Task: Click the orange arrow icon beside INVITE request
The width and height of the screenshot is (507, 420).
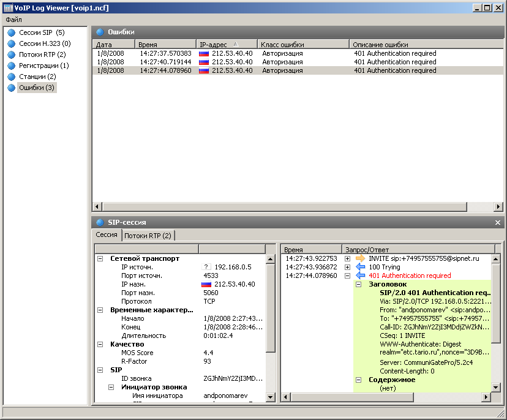Action: [360, 258]
